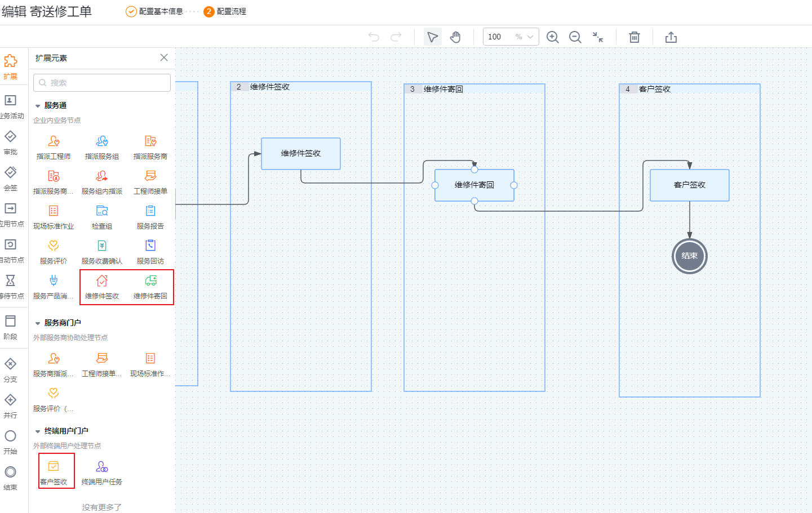Go to step 2 配置流程

pyautogui.click(x=225, y=11)
